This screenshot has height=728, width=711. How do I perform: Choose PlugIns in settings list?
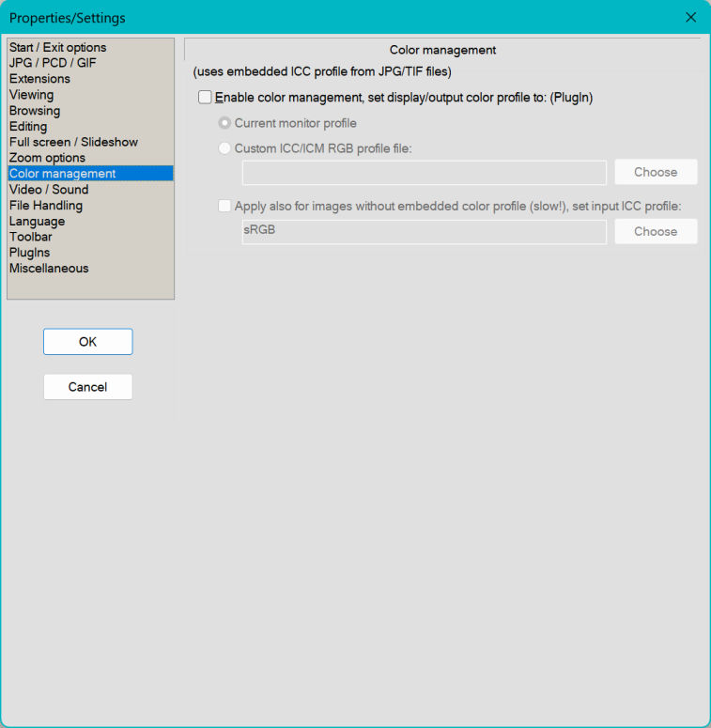(29, 253)
